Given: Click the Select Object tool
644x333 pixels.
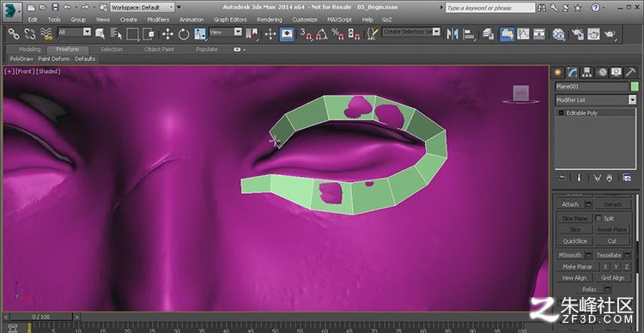Looking at the screenshot, I should [100, 33].
